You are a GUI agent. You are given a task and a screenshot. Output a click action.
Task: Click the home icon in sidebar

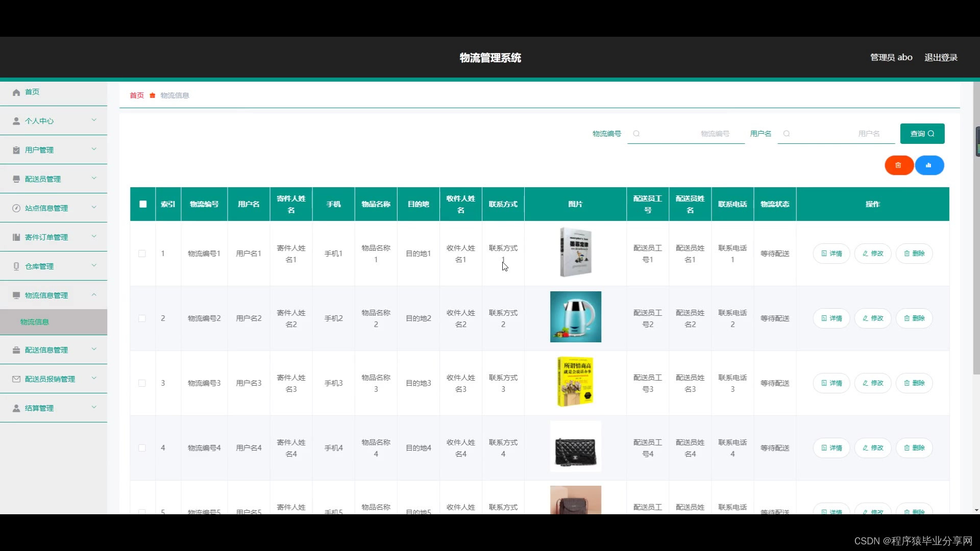pos(16,92)
